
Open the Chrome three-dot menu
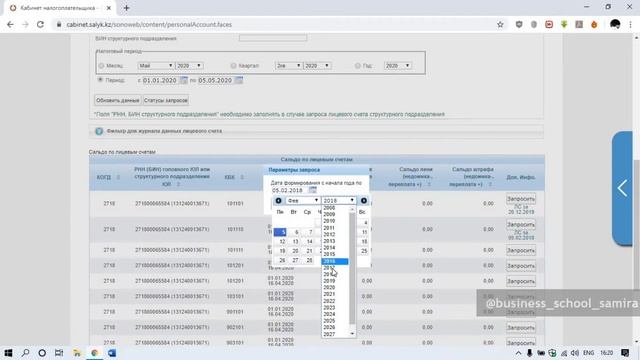tap(630, 24)
